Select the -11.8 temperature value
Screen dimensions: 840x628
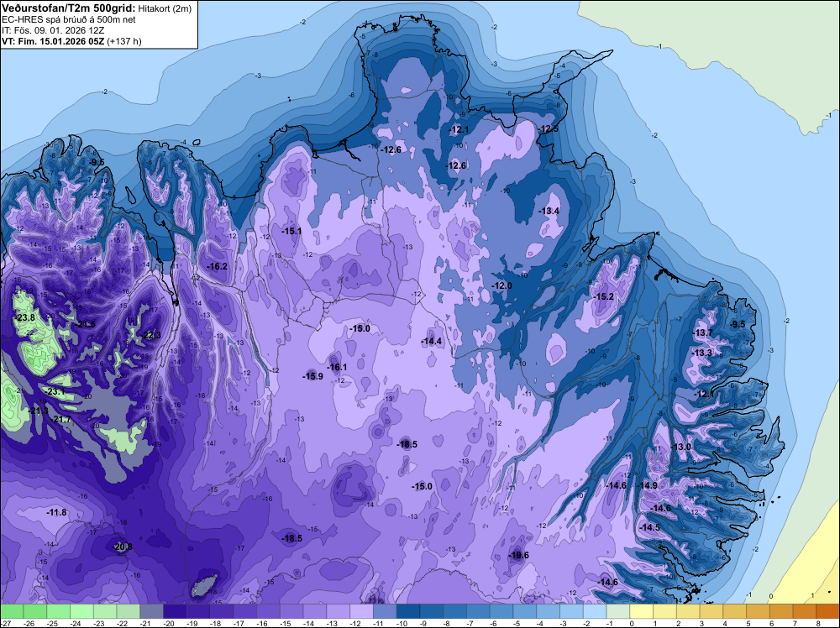click(x=57, y=512)
